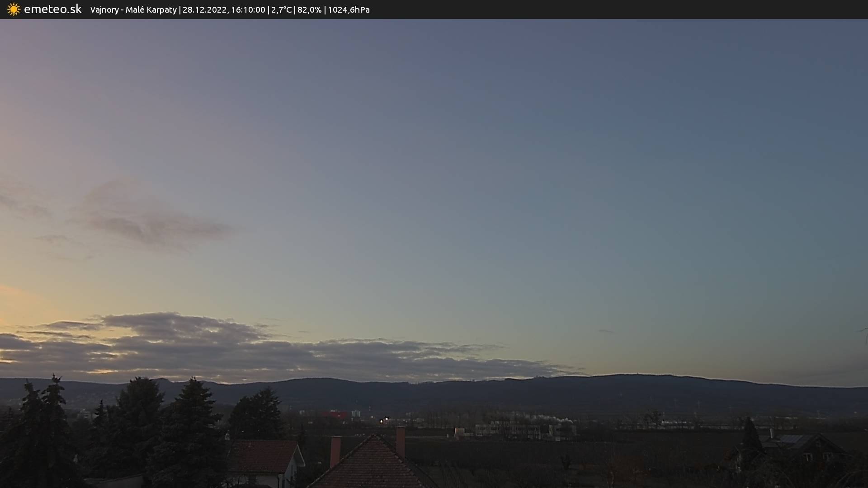The image size is (868, 488).
Task: Click the 28.12.2022 date in header
Action: coord(204,9)
